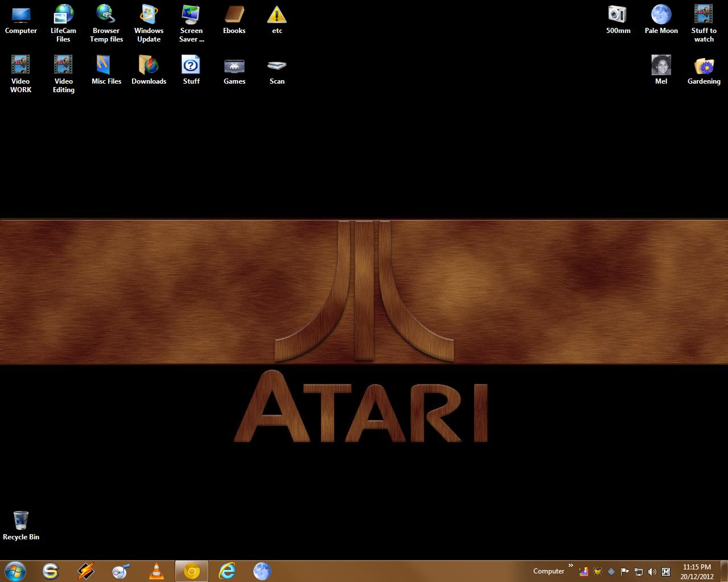Switch to the yellow Chrome taskbar button
The width and height of the screenshot is (728, 582).
click(192, 571)
